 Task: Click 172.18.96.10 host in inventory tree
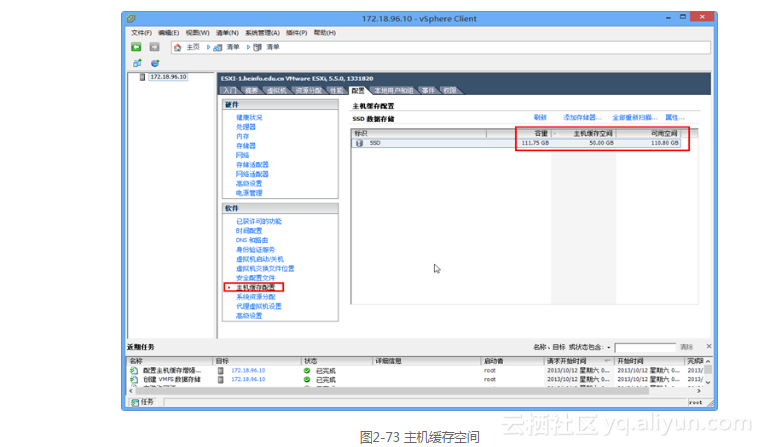tap(168, 77)
